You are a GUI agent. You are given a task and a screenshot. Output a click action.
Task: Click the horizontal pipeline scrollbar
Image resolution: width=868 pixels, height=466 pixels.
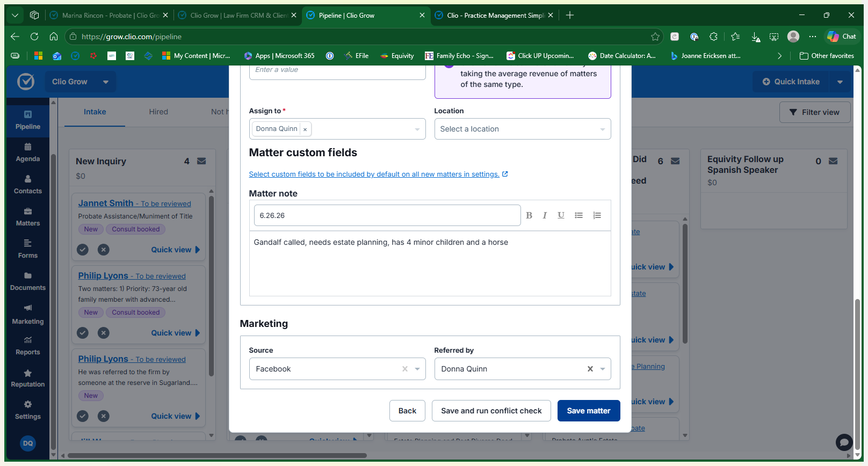pos(217,455)
